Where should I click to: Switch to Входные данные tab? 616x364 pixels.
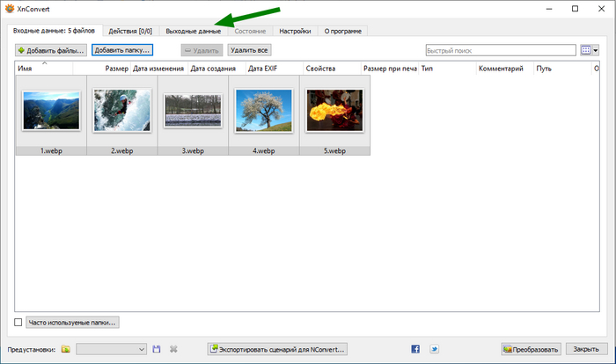coord(55,31)
